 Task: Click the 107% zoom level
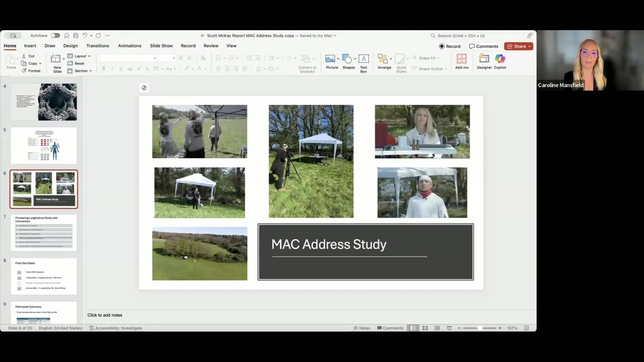(512, 328)
